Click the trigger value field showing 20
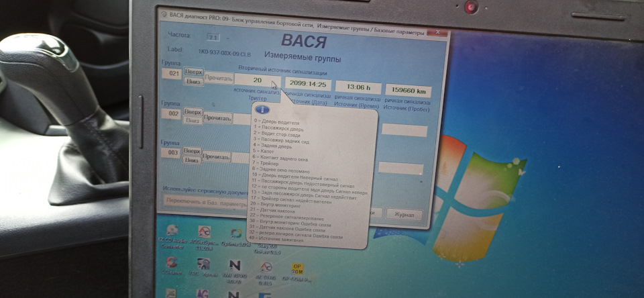 258,80
